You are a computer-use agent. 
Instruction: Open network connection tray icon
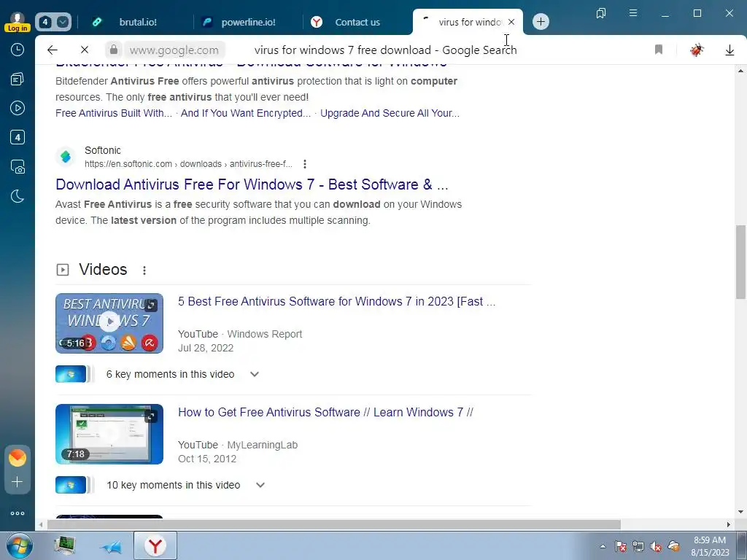638,546
